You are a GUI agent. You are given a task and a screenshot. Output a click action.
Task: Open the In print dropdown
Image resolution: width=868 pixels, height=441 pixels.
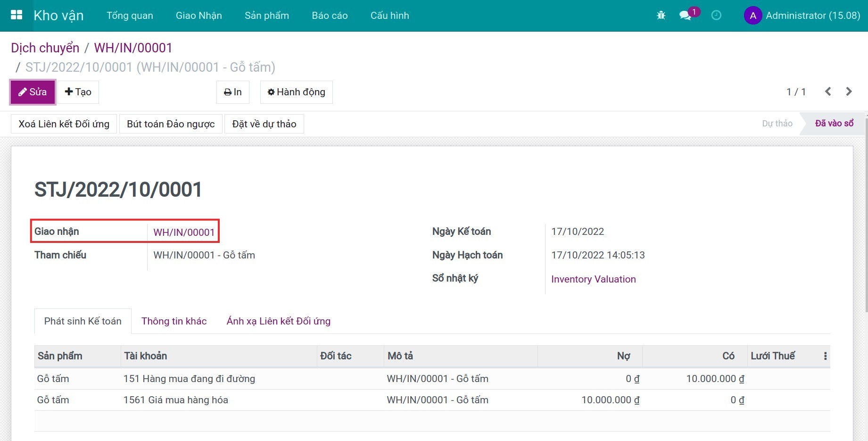click(233, 92)
